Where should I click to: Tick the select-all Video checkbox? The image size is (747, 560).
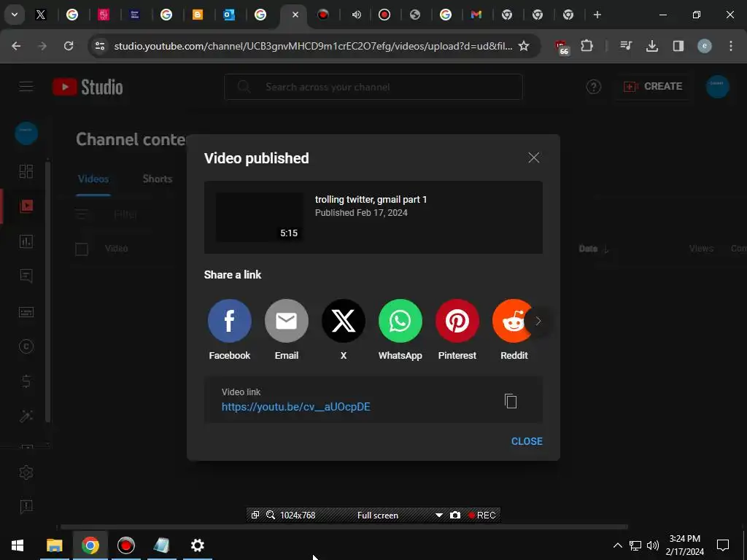[82, 249]
